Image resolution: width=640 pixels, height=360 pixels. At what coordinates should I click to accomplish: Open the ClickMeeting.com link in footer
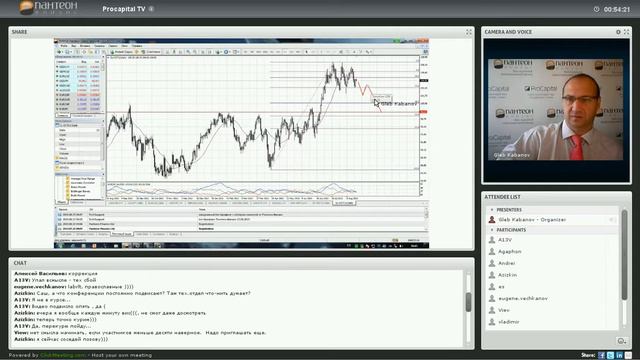(63, 356)
